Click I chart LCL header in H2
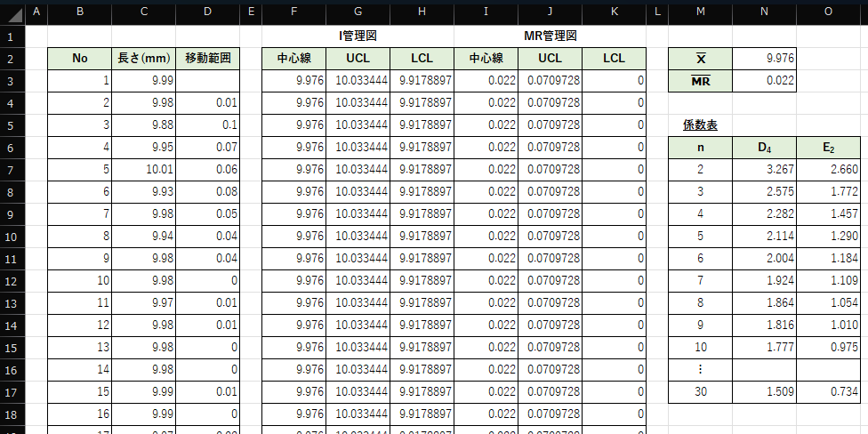The height and width of the screenshot is (434, 868). [x=422, y=59]
